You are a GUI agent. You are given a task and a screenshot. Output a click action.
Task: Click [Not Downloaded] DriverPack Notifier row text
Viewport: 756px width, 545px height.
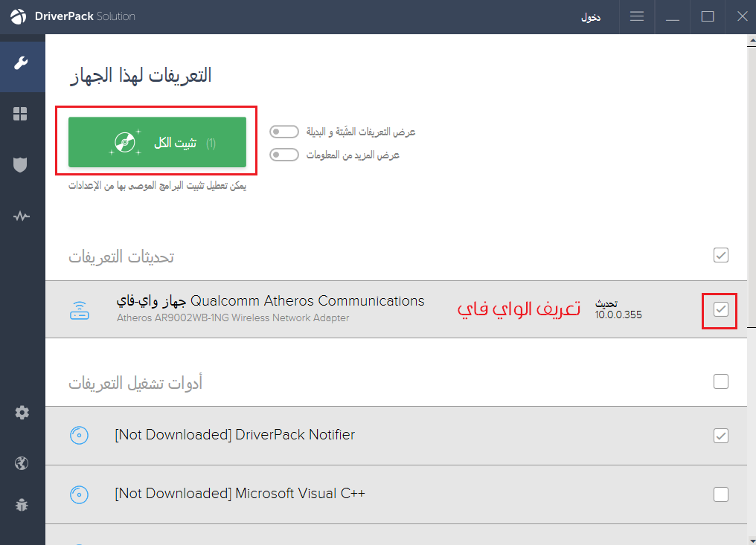pos(235,435)
